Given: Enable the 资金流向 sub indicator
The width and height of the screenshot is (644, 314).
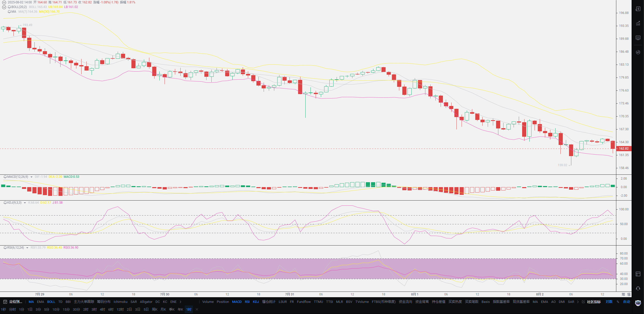Looking at the screenshot, I should [405, 302].
